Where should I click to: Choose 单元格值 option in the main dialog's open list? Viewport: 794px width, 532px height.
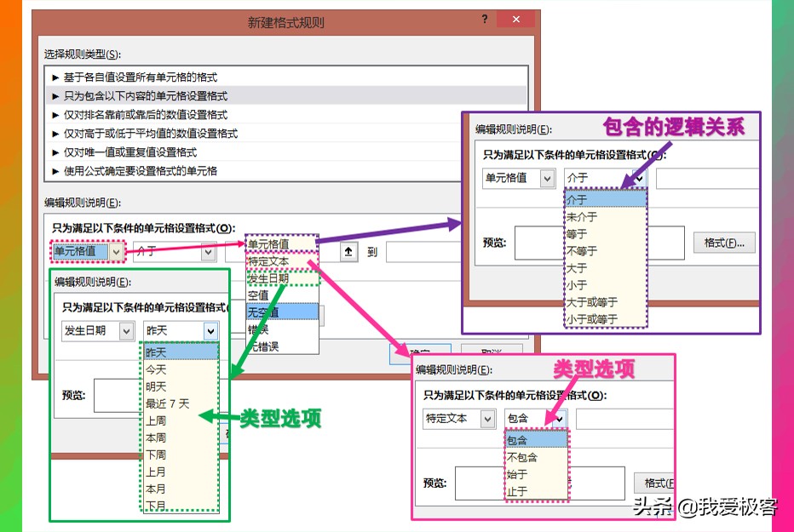point(282,244)
